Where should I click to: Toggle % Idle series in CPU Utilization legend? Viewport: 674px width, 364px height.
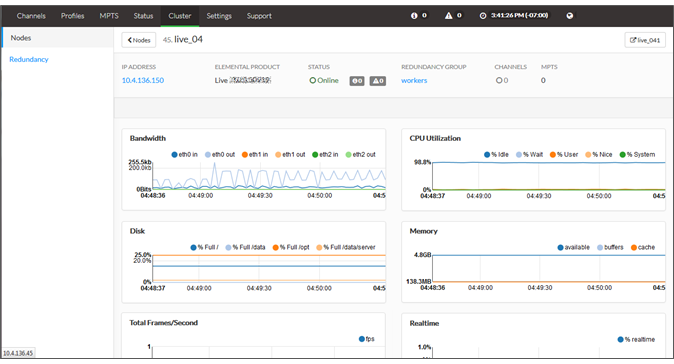click(x=496, y=154)
